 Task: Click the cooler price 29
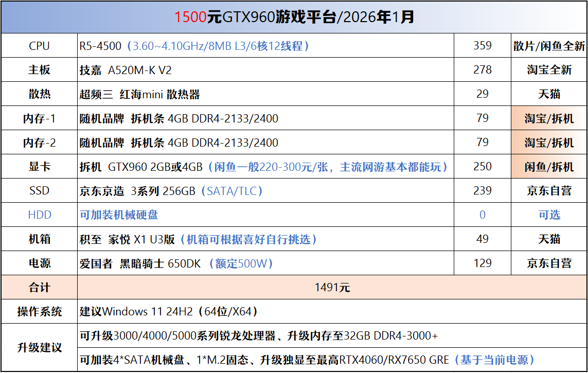click(x=482, y=94)
